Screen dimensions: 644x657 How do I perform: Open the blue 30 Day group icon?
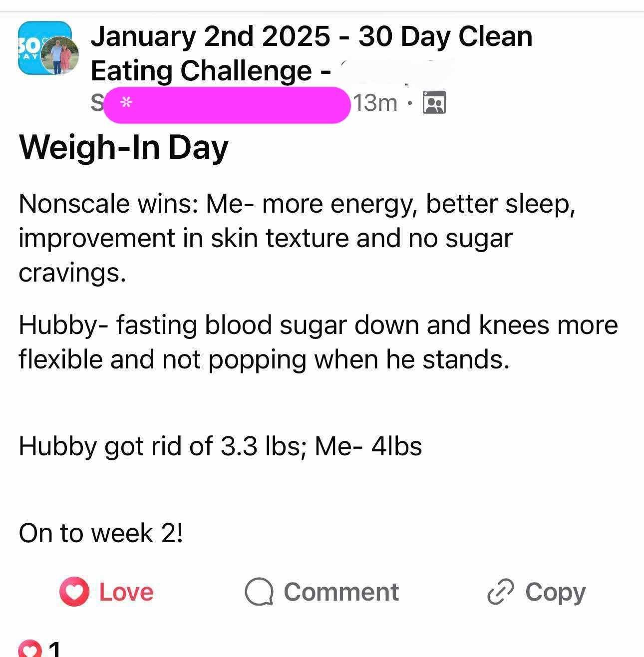tap(29, 48)
